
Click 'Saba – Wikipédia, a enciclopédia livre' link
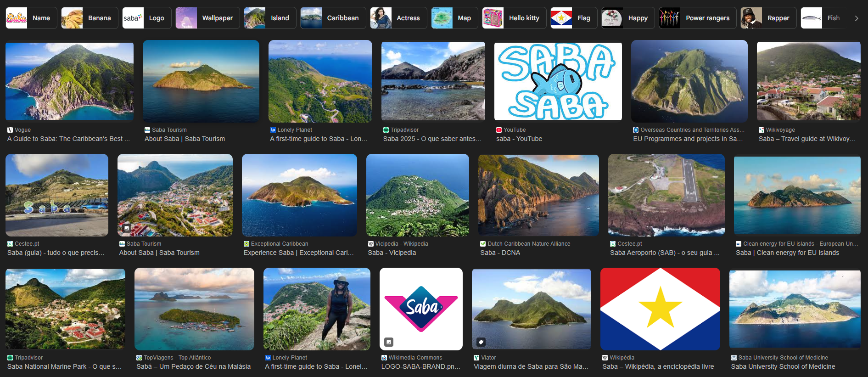(658, 366)
